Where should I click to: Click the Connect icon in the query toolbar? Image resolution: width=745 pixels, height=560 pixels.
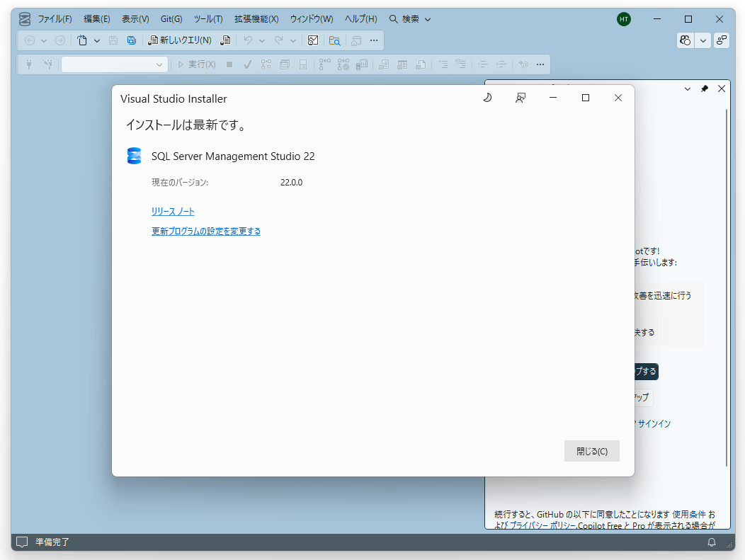pyautogui.click(x=28, y=64)
